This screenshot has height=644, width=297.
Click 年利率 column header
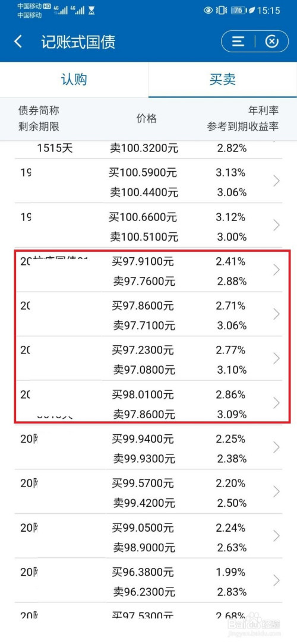coord(263,110)
